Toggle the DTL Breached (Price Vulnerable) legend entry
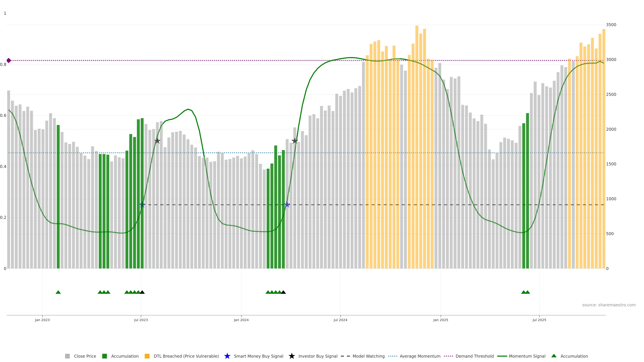This screenshot has width=644, height=362. pos(186,356)
